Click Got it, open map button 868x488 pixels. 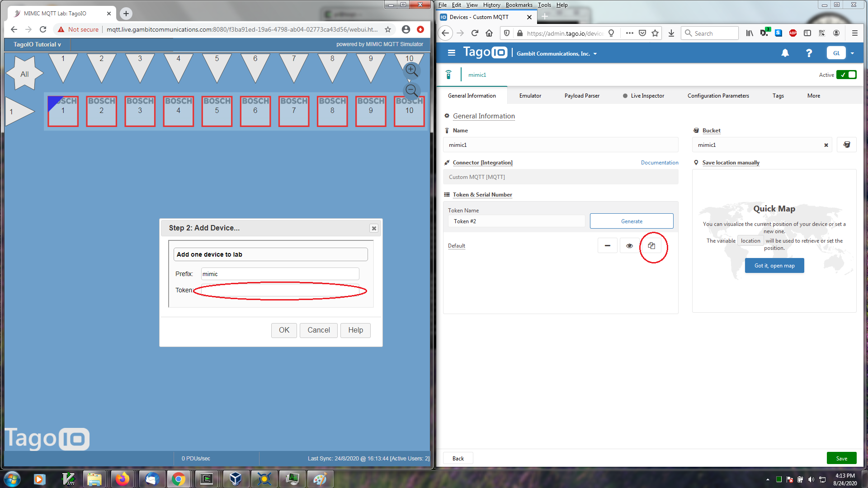(774, 266)
